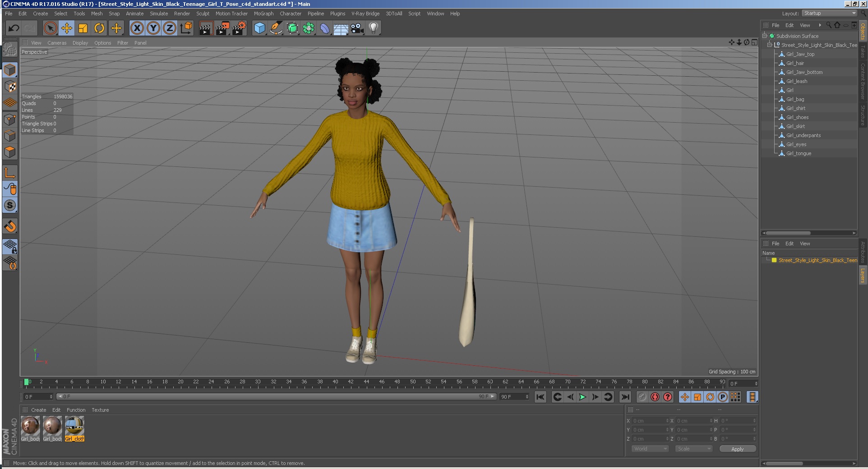Select Girl_skirt object in tree
The width and height of the screenshot is (868, 469).
point(795,126)
